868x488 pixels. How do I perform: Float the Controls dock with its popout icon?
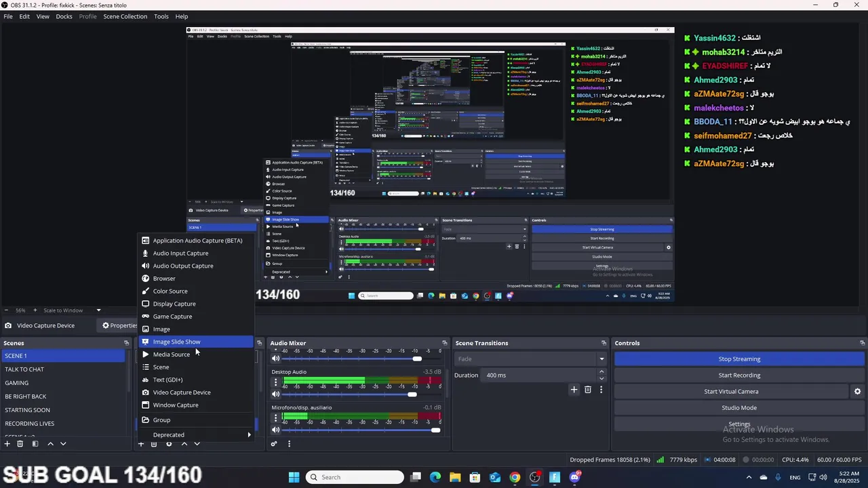pos(862,343)
